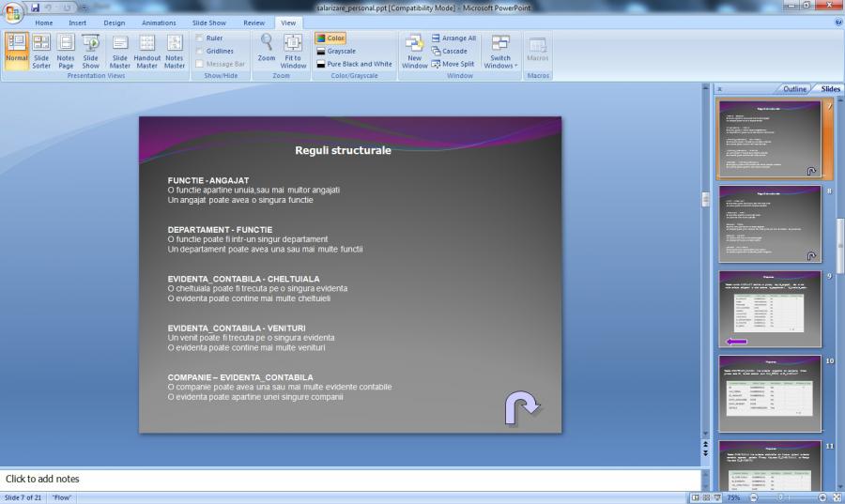Open Handout Master view

point(147,51)
